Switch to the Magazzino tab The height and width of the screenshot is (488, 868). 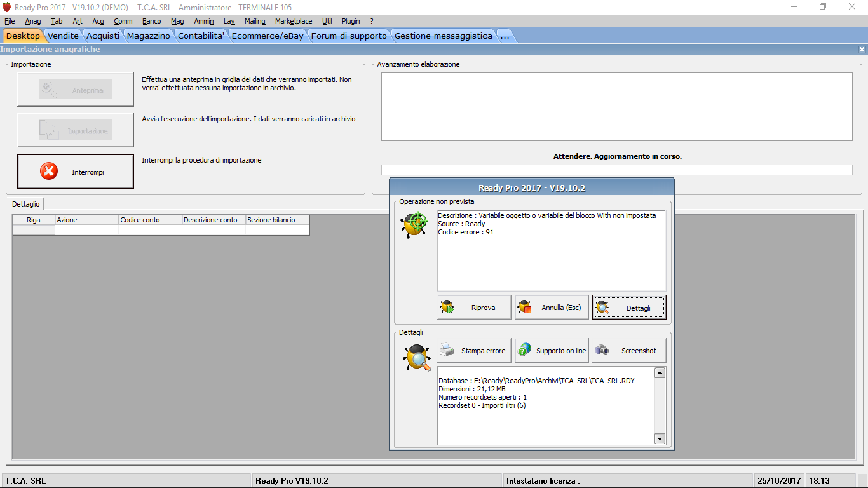(x=149, y=36)
